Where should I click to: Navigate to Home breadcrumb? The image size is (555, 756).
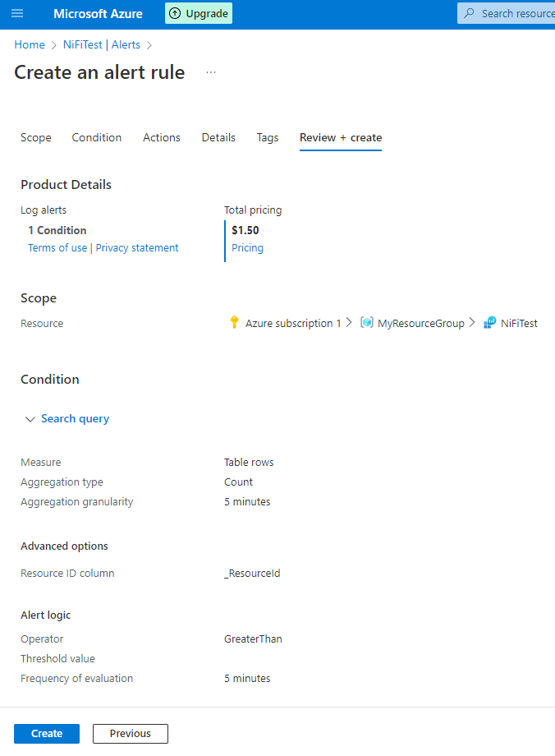coord(30,44)
